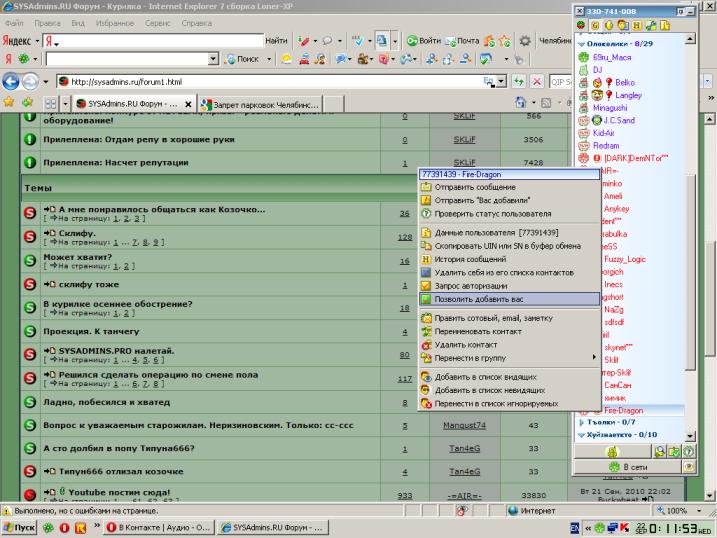
Task: Toggle the status-eye icon beside 'В сети'
Action: (688, 467)
